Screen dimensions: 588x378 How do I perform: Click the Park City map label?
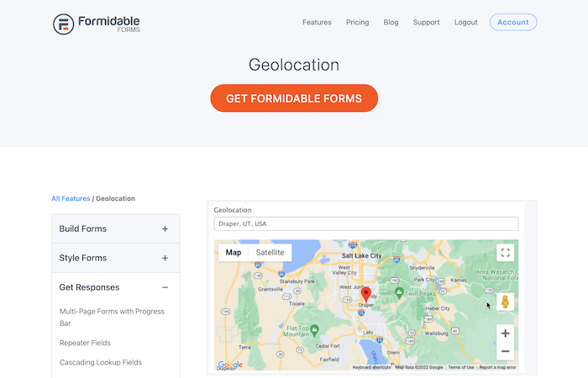(x=424, y=280)
